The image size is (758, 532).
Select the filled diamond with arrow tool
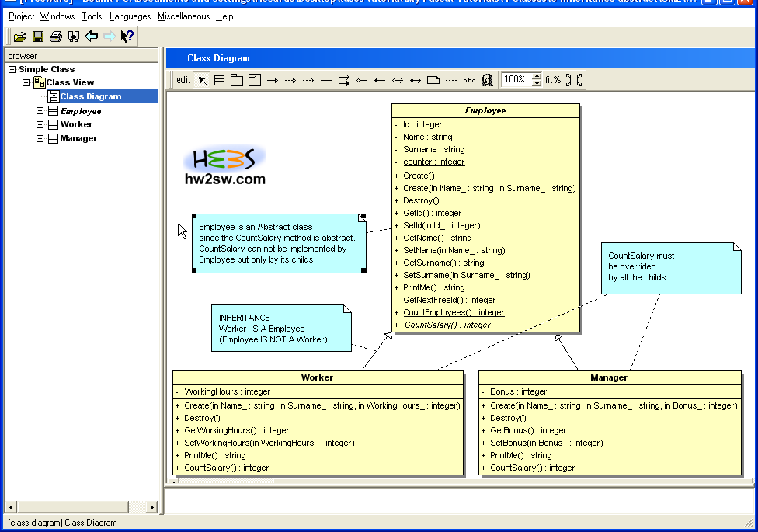pos(416,80)
